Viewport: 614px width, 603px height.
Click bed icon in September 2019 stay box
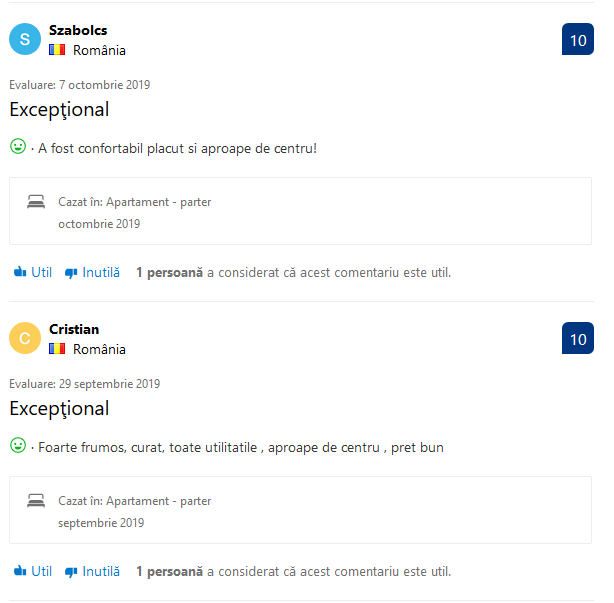pos(36,501)
